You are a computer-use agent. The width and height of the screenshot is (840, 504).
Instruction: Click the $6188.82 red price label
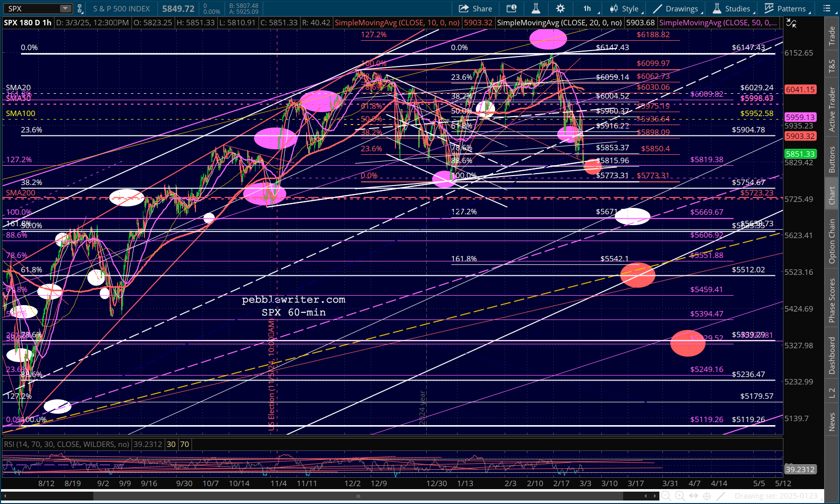pyautogui.click(x=653, y=35)
